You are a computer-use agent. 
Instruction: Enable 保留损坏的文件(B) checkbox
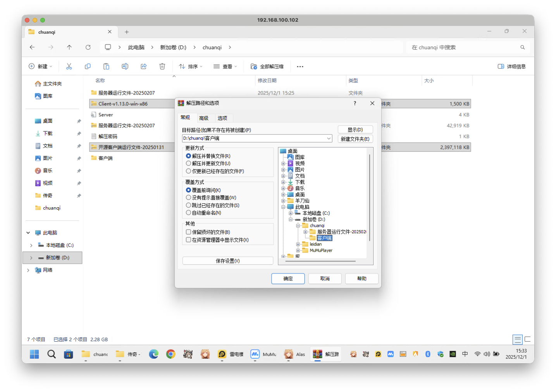click(189, 232)
